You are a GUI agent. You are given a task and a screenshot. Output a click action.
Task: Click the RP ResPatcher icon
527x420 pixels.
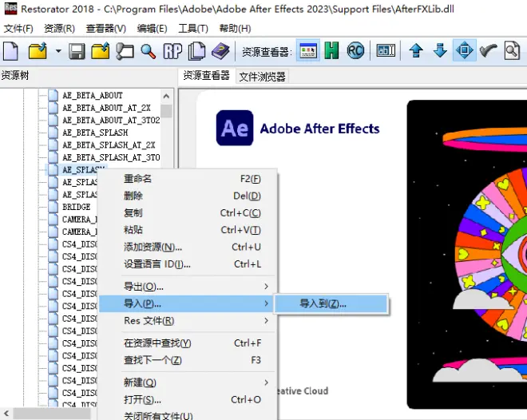point(172,51)
